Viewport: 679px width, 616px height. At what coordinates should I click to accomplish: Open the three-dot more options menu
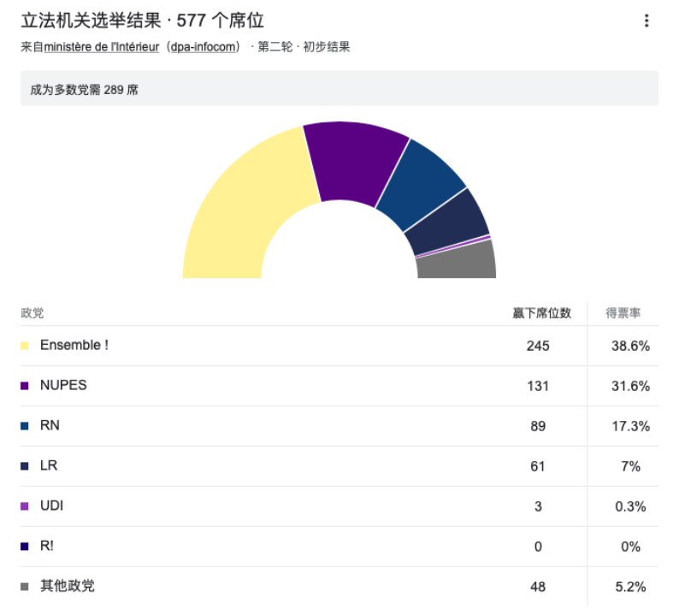[647, 21]
